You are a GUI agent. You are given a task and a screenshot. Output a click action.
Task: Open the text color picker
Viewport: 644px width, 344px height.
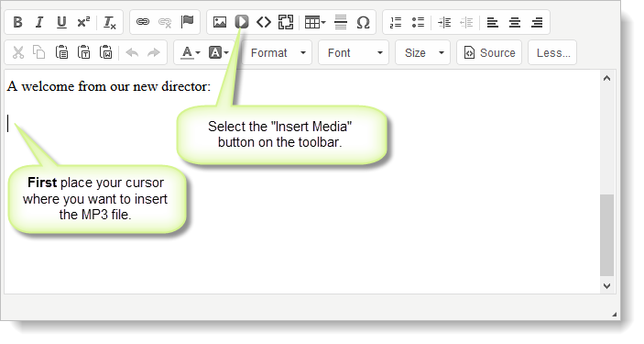[x=191, y=52]
